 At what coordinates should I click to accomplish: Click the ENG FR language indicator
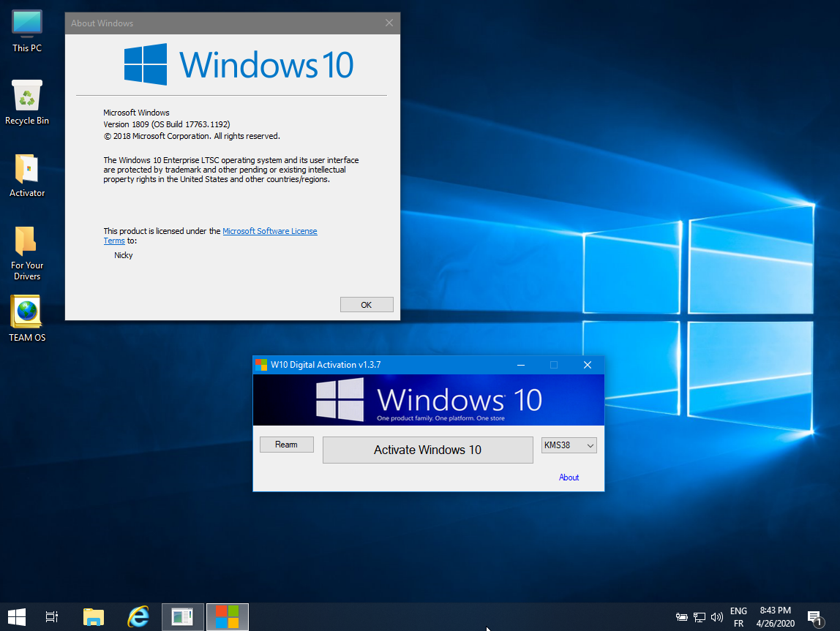pos(738,617)
